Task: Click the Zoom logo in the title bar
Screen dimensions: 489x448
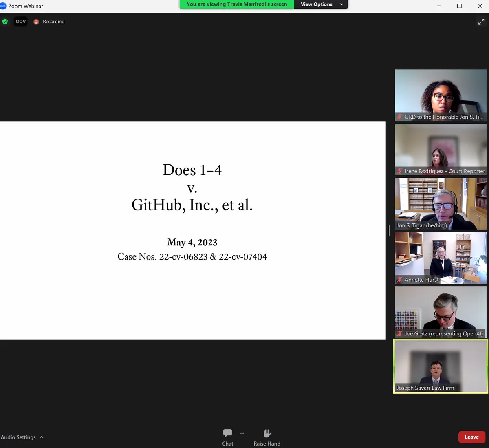Action: tap(3, 6)
